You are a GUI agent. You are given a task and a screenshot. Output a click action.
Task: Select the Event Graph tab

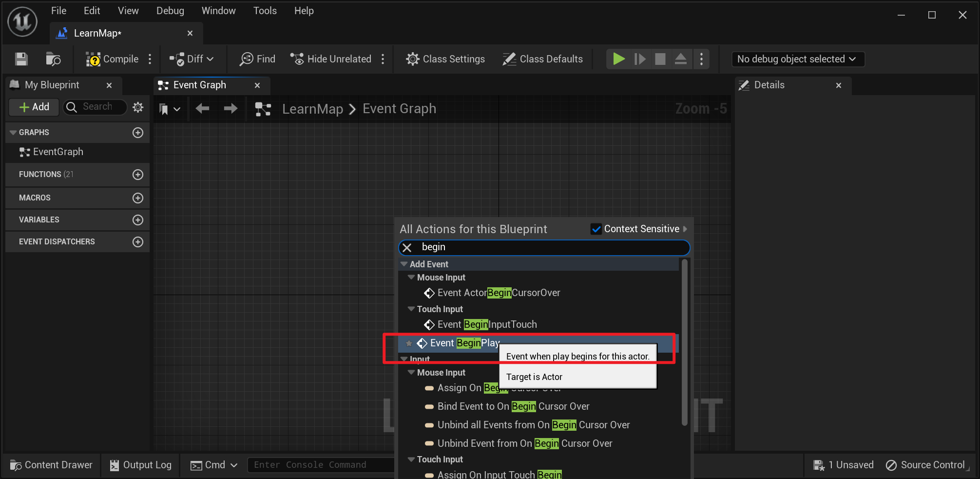click(199, 85)
